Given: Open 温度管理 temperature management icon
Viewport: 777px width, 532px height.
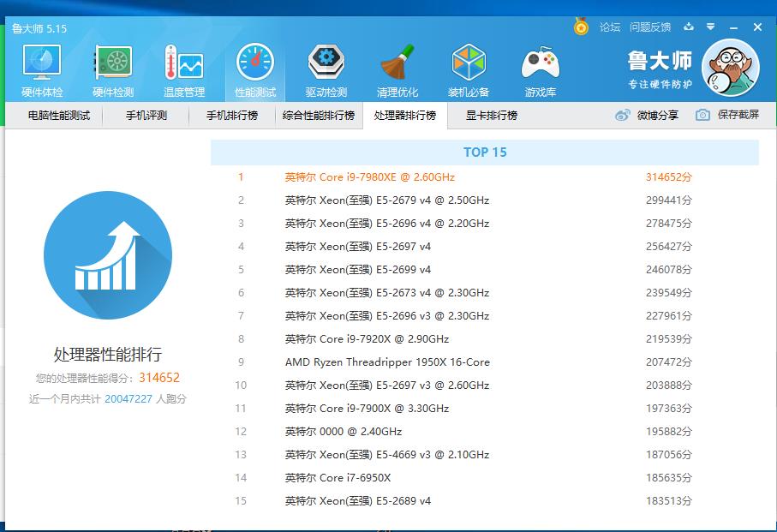Looking at the screenshot, I should click(x=184, y=69).
